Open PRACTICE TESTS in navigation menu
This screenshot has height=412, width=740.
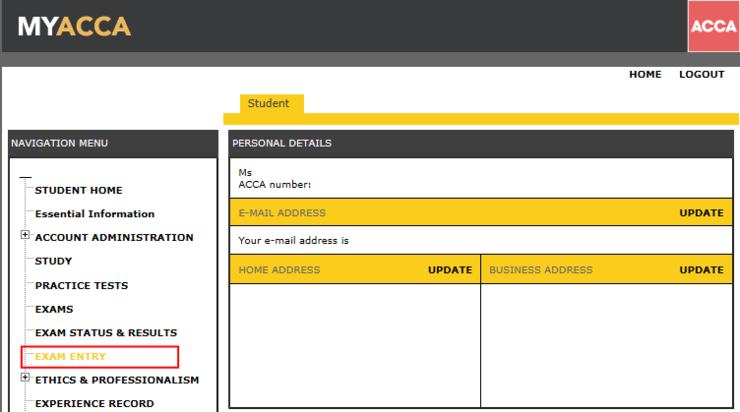[x=81, y=286]
